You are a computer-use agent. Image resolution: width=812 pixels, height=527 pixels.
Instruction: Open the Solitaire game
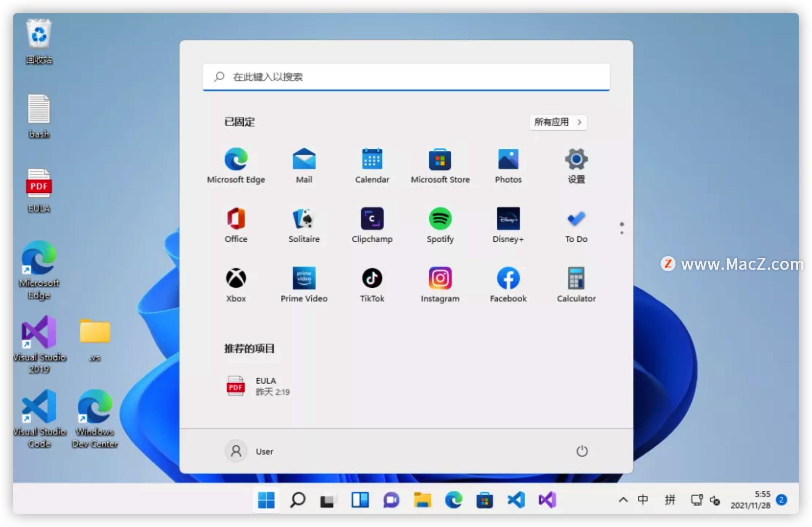click(304, 225)
